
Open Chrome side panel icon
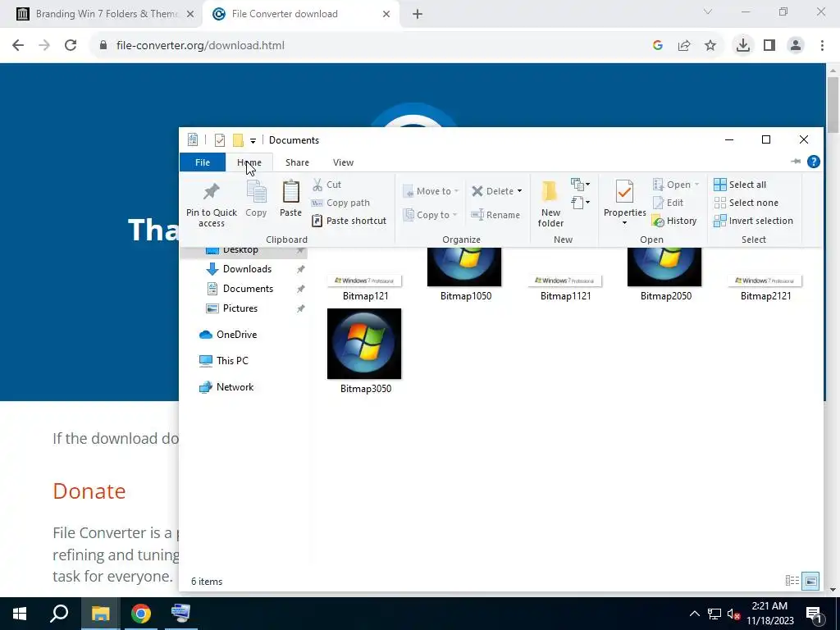pos(769,46)
